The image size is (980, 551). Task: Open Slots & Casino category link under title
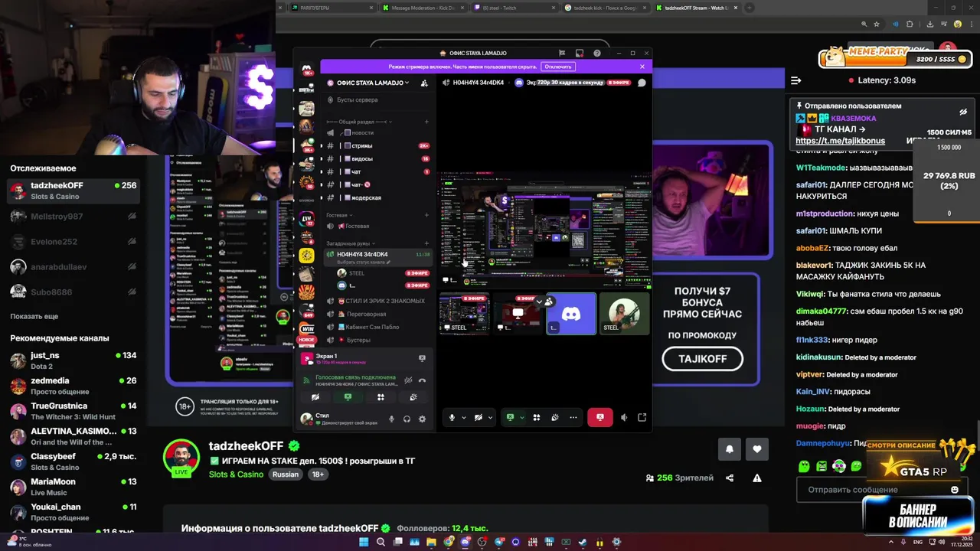(x=236, y=474)
